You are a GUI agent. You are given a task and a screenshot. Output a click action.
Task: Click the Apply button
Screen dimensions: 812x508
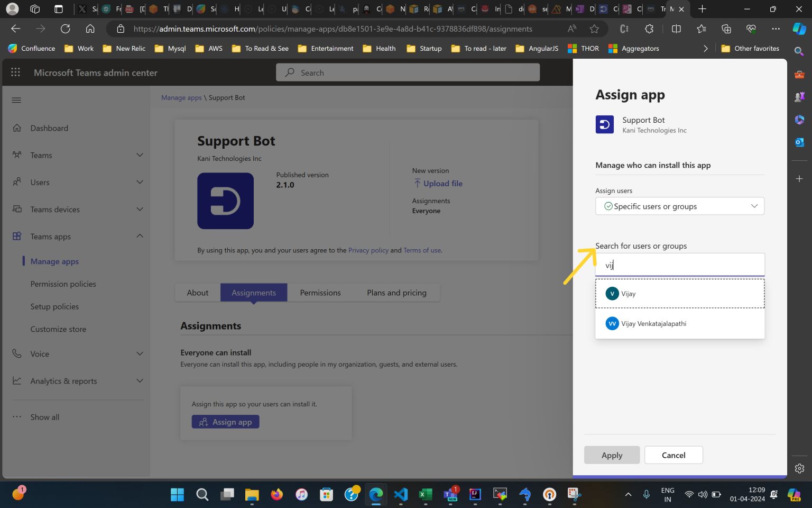(x=612, y=455)
